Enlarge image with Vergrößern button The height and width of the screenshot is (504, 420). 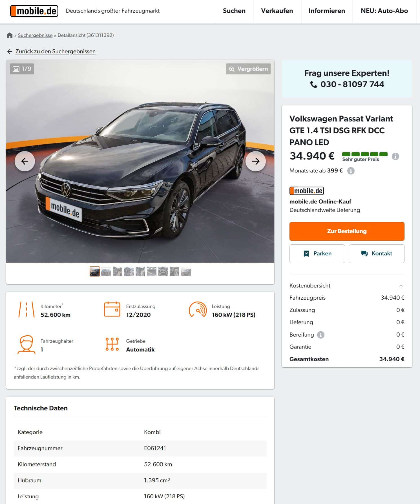tap(248, 69)
